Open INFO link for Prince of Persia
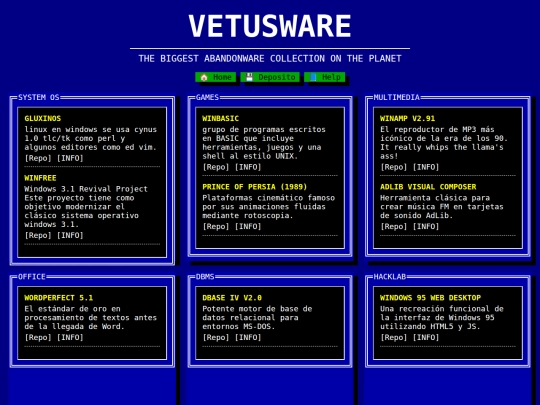 248,226
